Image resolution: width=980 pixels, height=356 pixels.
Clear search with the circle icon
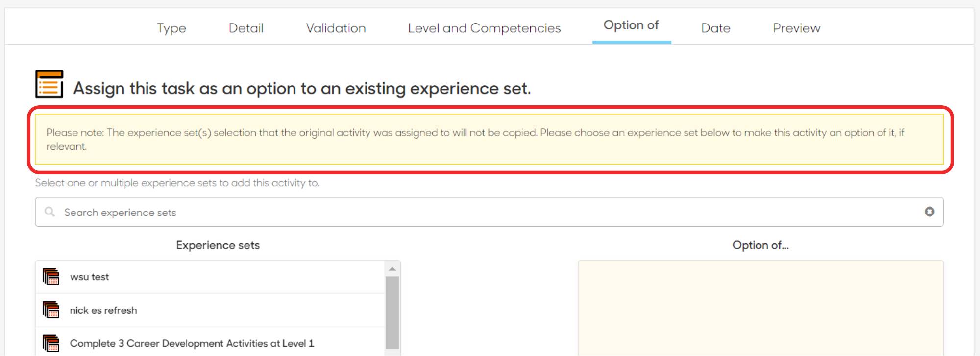coord(929,212)
